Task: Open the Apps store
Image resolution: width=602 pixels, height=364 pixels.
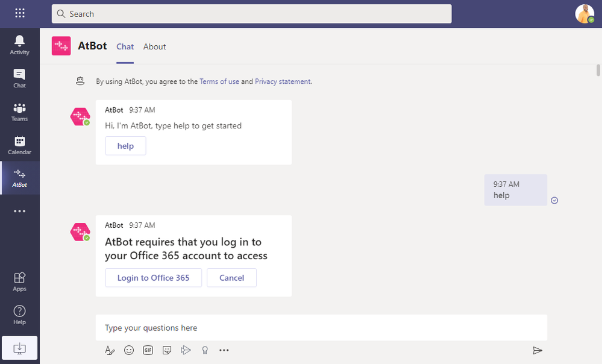Action: (x=19, y=281)
